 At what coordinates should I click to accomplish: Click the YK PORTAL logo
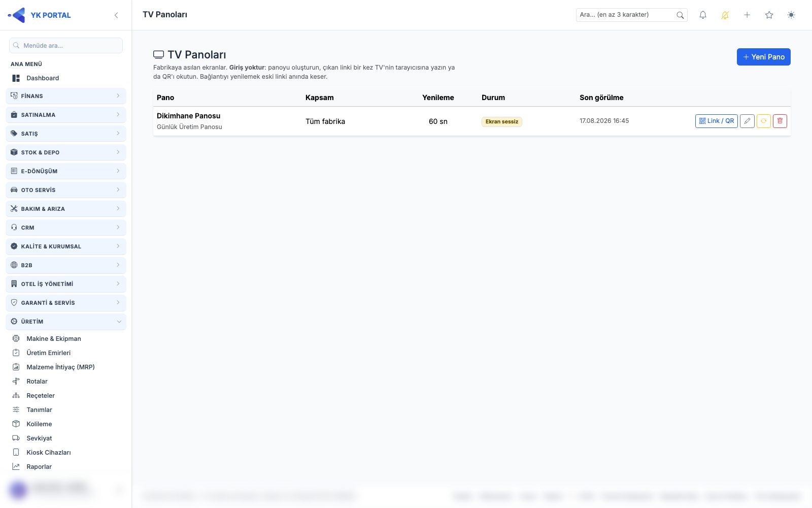click(39, 15)
